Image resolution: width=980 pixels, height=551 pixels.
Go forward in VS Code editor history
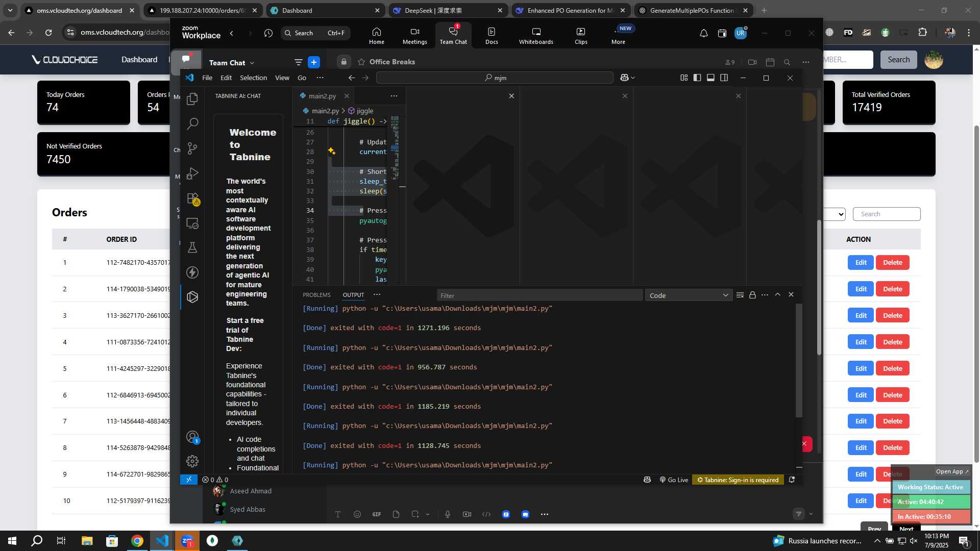pyautogui.click(x=365, y=78)
